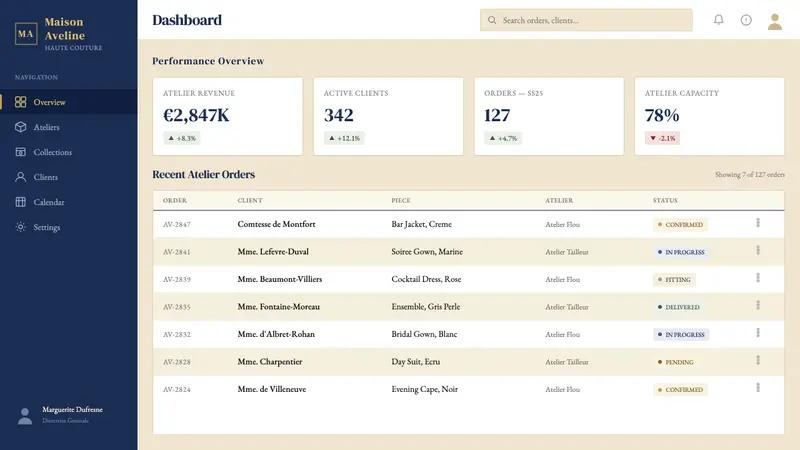The height and width of the screenshot is (450, 800).
Task: Click the search magnifier icon
Action: click(492, 20)
